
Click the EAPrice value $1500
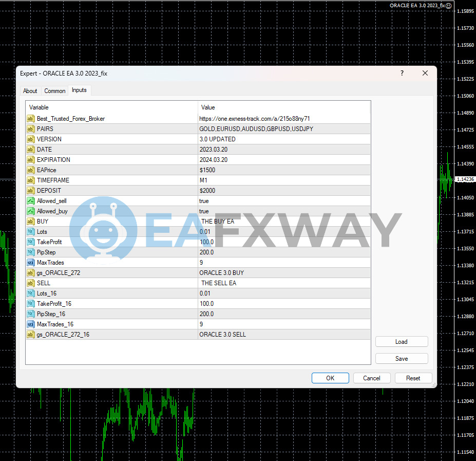[x=207, y=170]
